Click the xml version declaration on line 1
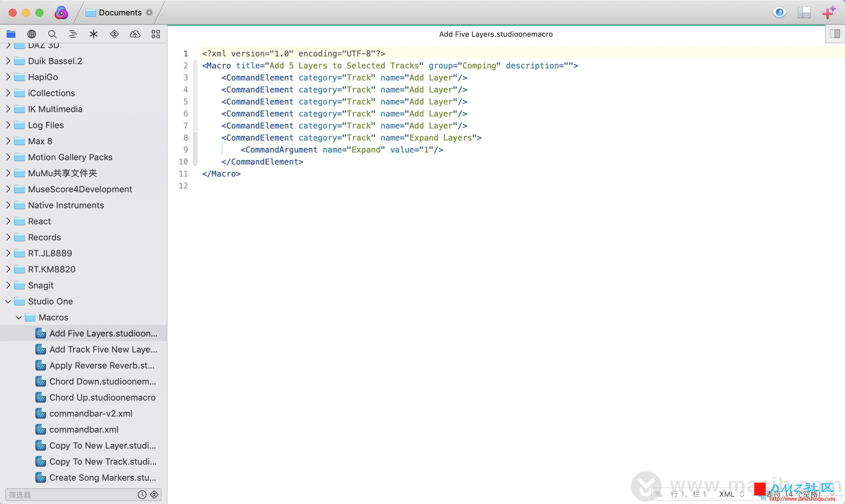 tap(294, 53)
